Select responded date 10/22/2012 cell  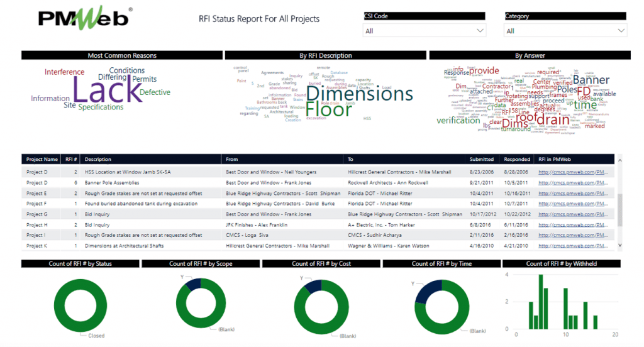click(517, 214)
